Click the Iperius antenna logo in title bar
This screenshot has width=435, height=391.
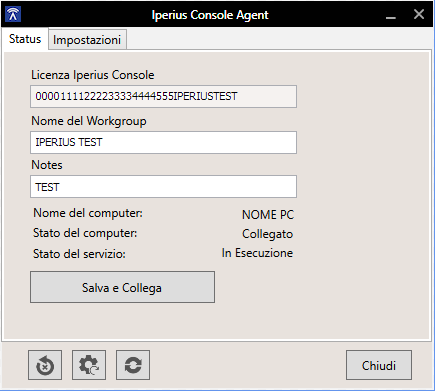click(x=13, y=14)
